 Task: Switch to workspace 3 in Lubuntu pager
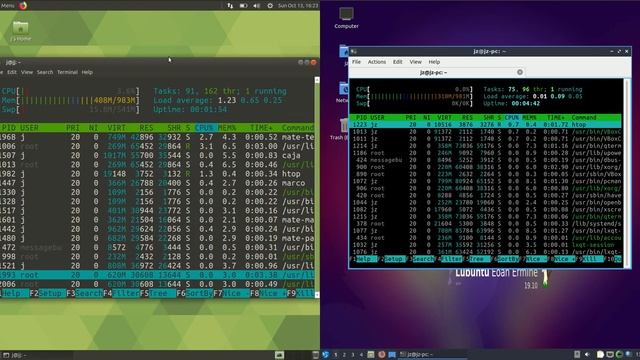point(353,355)
